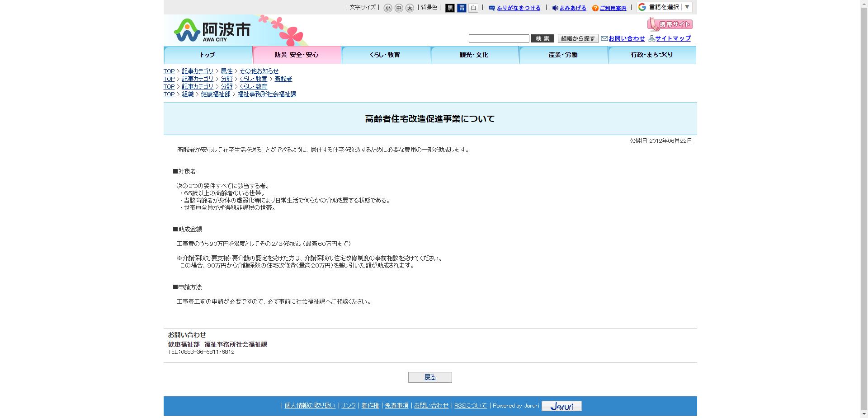Click the medium font size (中) icon
The height and width of the screenshot is (418, 868).
tap(399, 8)
